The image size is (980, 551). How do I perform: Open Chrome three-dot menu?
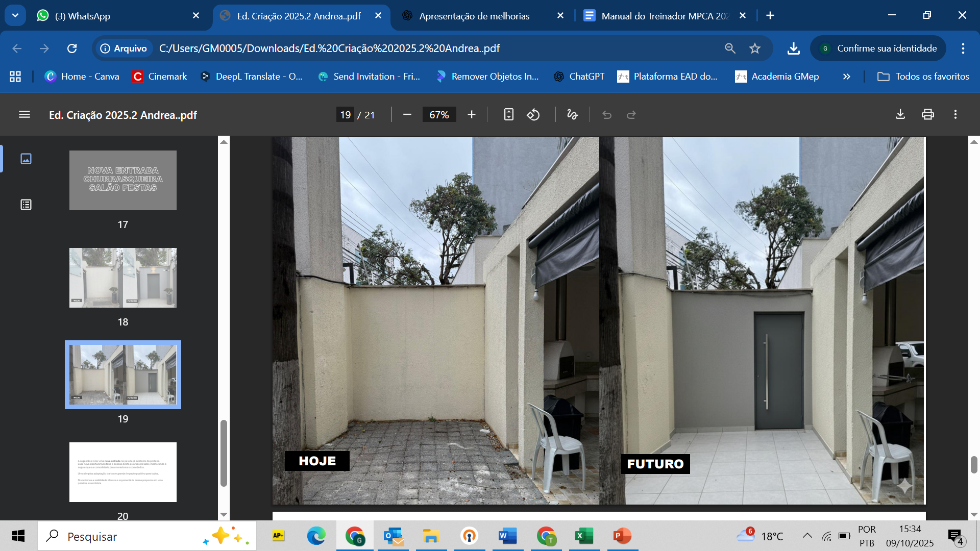(x=963, y=48)
